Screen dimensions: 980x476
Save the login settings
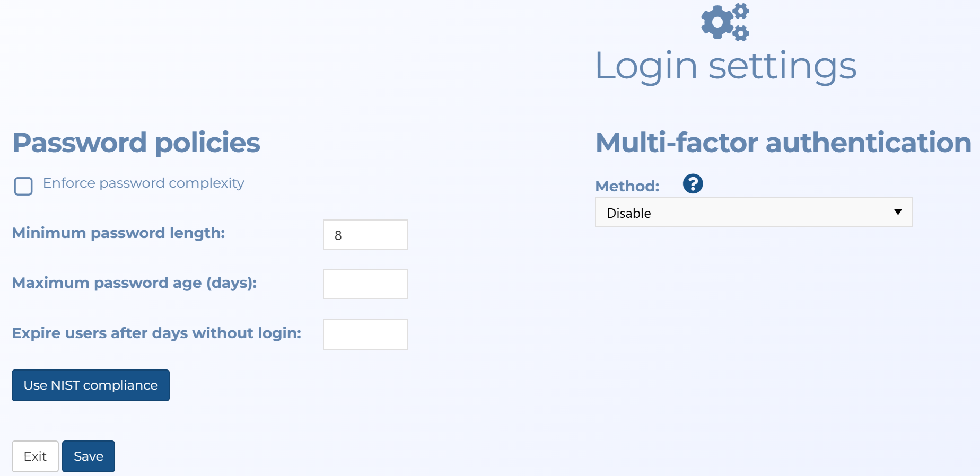click(89, 456)
